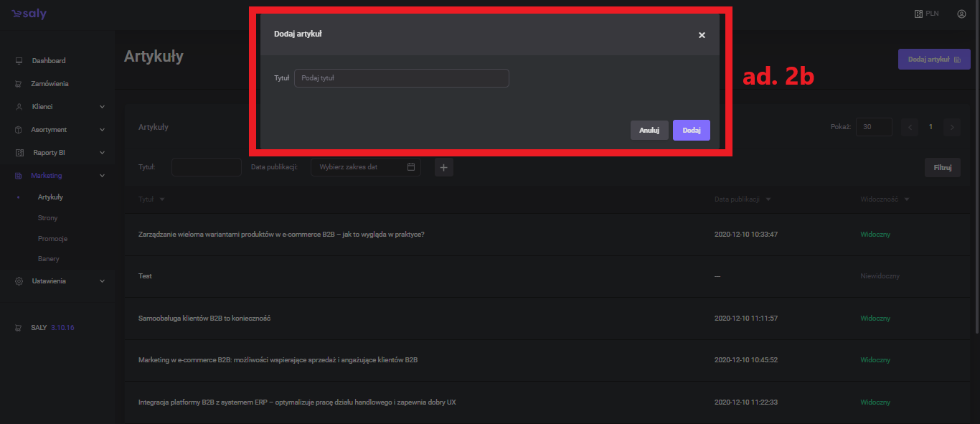Go to next page arrow

(952, 127)
